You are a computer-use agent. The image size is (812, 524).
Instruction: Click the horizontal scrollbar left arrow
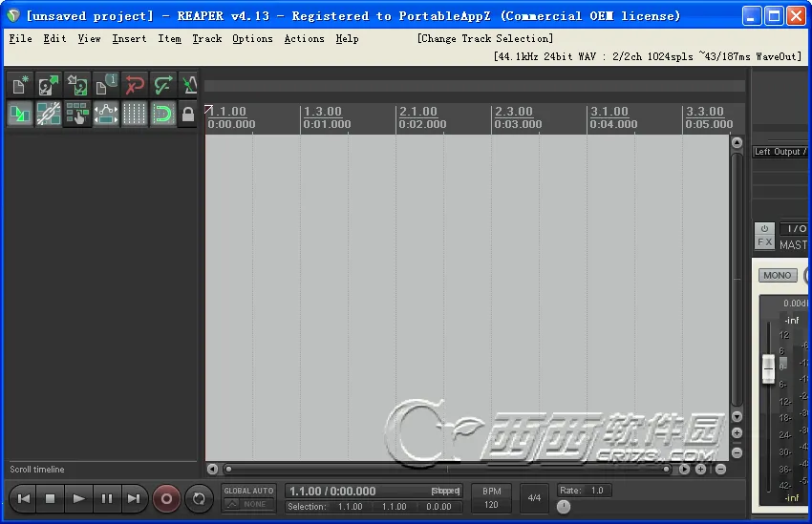pyautogui.click(x=212, y=470)
